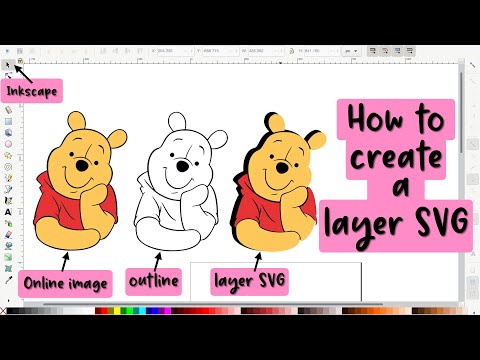Viewport: 480px width, 360px height.
Task: Select the Text tool
Action: pyautogui.click(x=8, y=212)
